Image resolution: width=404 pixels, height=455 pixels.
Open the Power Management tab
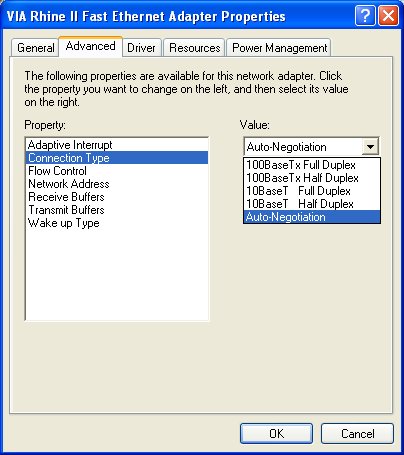click(279, 48)
